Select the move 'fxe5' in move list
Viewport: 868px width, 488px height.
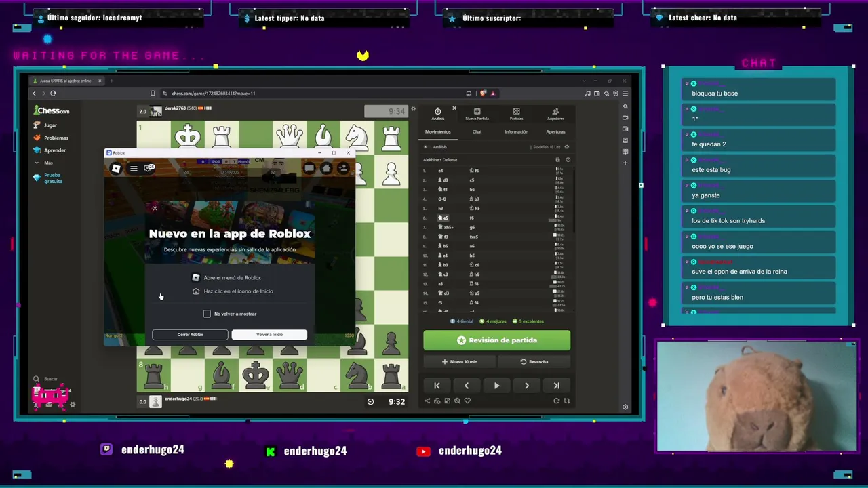[474, 237]
